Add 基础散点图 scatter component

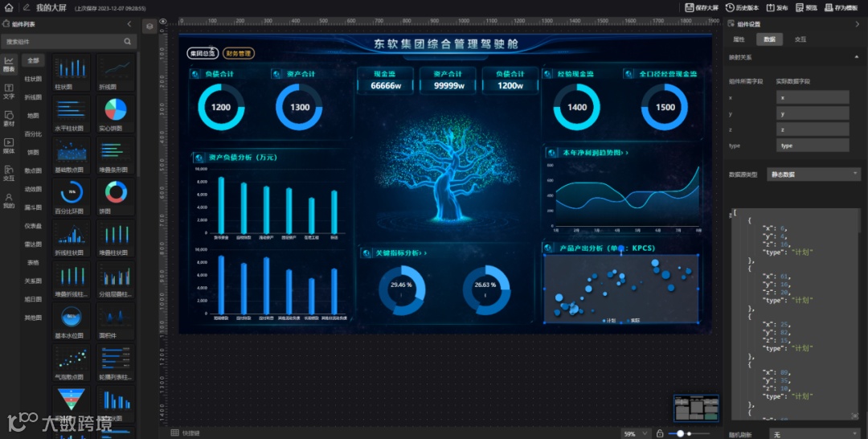click(72, 155)
